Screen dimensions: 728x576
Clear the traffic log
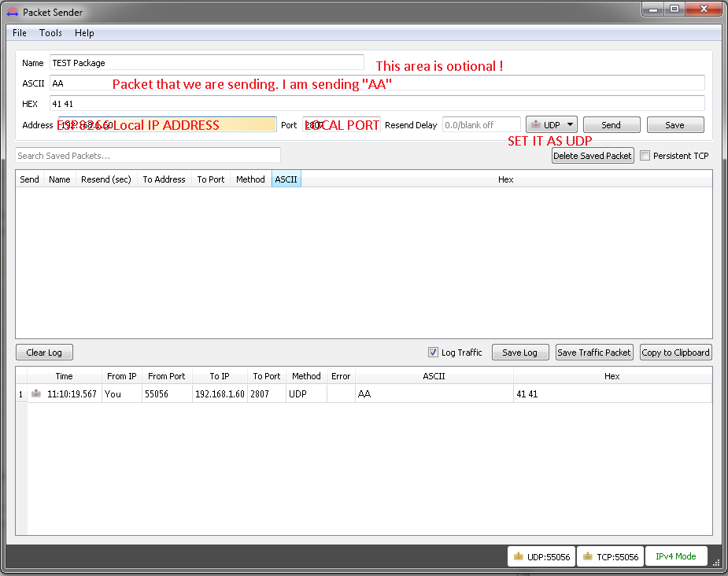[44, 352]
